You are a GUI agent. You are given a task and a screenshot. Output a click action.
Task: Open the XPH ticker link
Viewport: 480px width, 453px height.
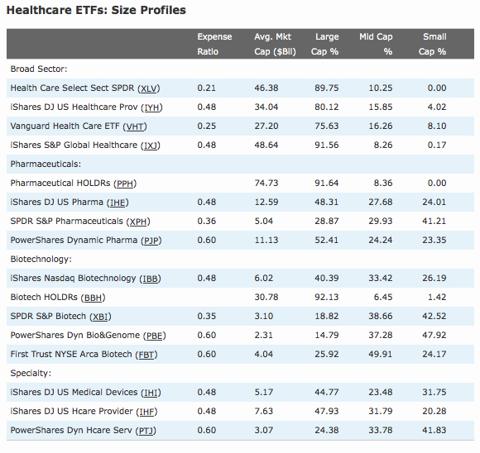click(x=138, y=221)
